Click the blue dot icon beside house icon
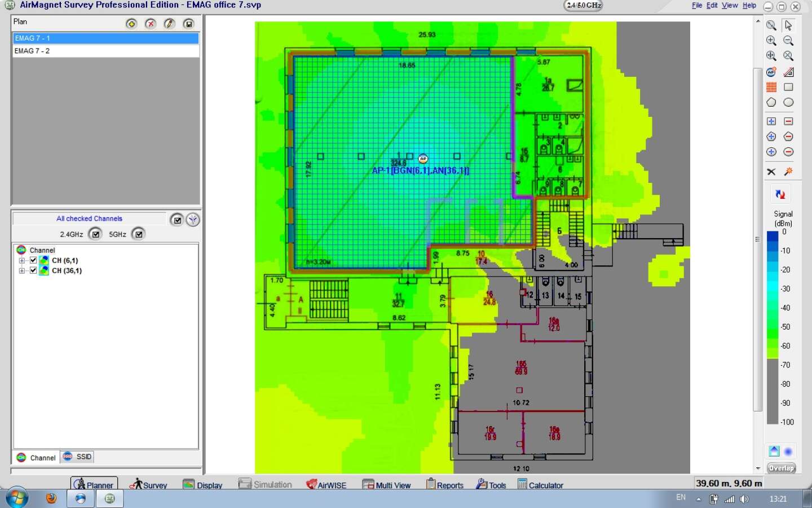This screenshot has width=812, height=508. click(x=788, y=451)
